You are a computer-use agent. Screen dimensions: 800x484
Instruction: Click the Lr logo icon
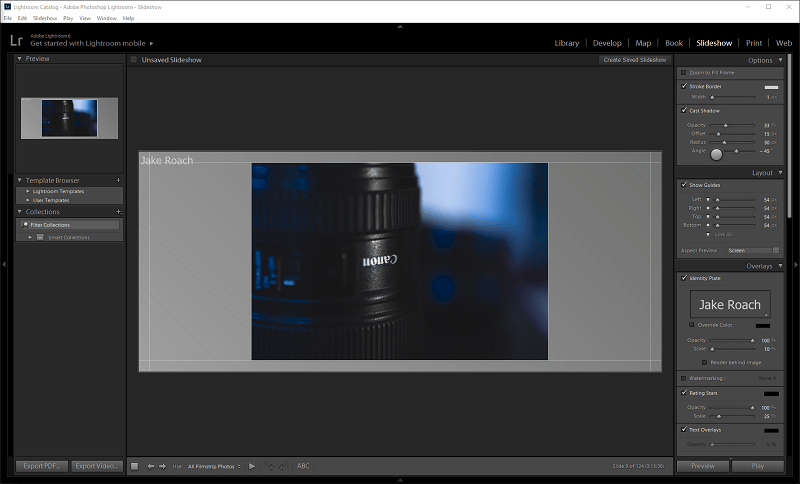coord(16,40)
